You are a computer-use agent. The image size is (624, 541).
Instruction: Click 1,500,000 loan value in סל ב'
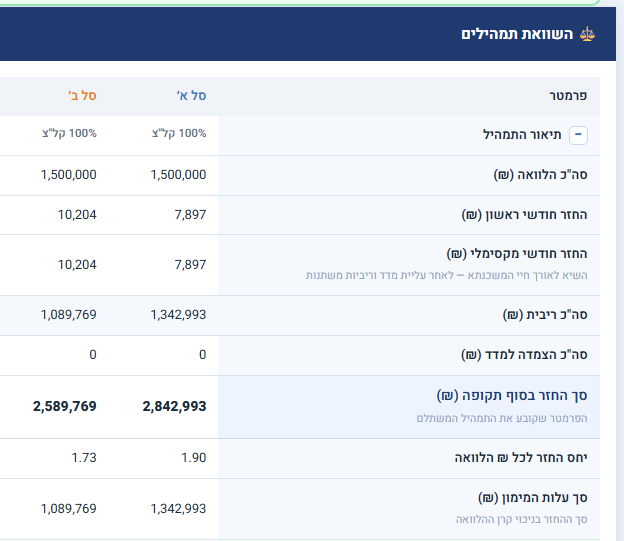68,175
